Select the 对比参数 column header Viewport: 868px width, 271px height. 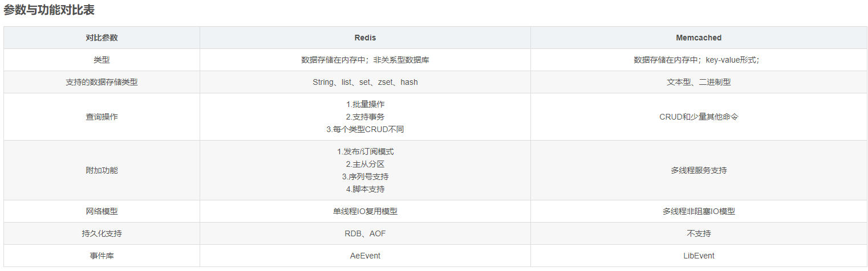(102, 38)
